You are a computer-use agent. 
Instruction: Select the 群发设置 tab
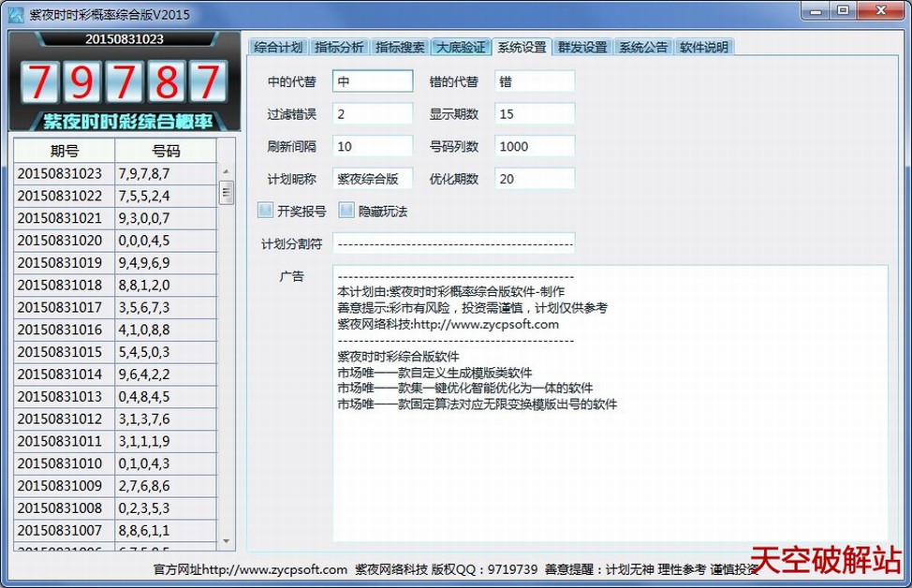(x=583, y=45)
